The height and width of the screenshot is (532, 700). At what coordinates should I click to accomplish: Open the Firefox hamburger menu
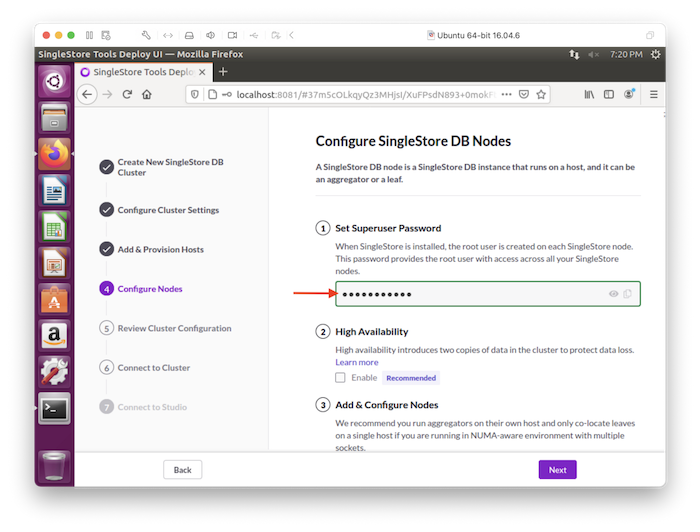pos(654,94)
